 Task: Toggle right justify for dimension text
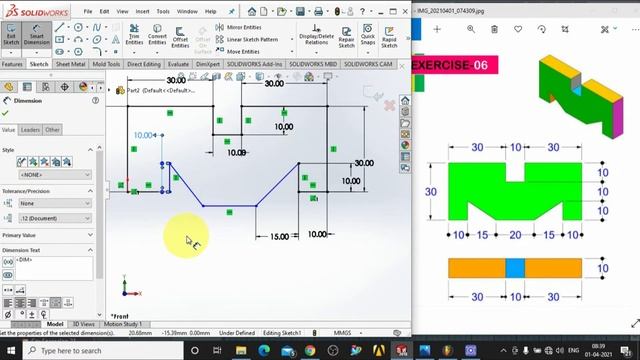point(31,303)
